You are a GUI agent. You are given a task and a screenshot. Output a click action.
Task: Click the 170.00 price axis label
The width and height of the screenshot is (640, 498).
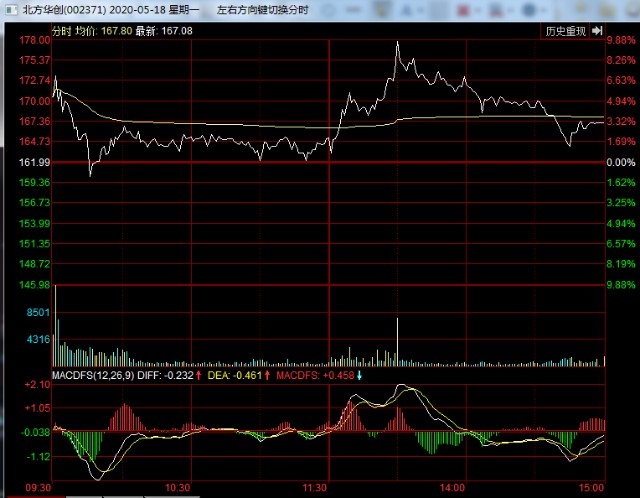35,101
